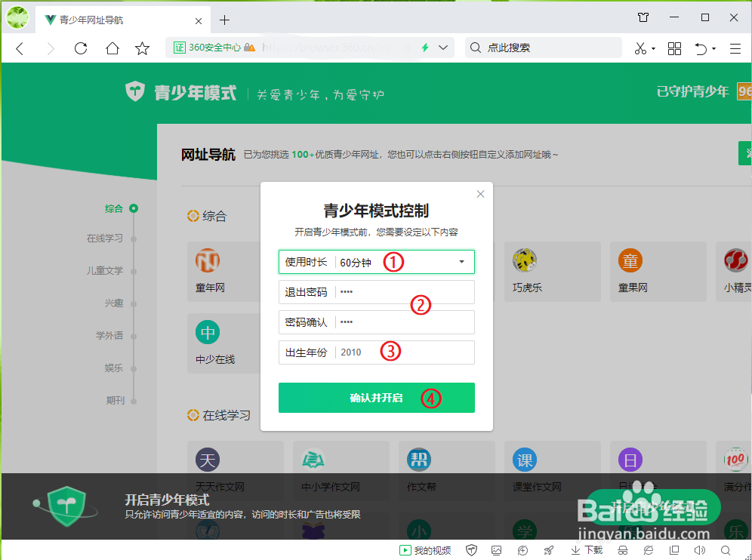Open the search magnifier in the bottom bar
752x560 pixels.
click(725, 549)
